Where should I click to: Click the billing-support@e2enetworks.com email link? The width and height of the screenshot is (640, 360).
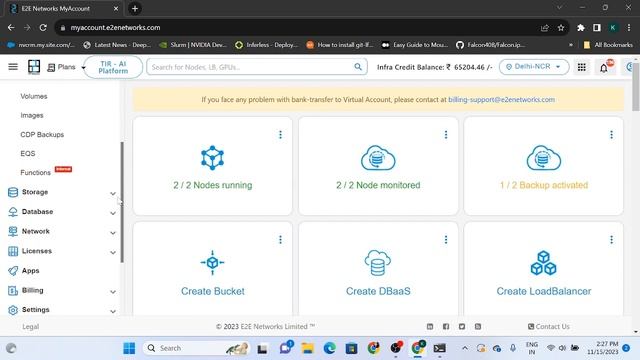tap(501, 100)
